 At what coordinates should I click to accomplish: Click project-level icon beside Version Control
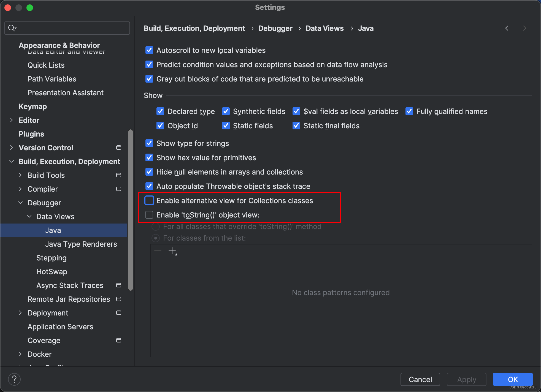pyautogui.click(x=119, y=148)
